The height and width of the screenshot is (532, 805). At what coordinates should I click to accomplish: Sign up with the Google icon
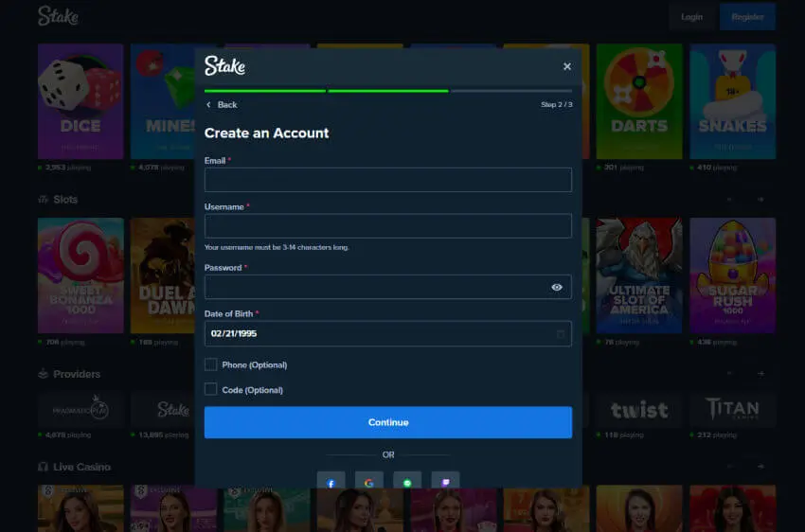(369, 481)
